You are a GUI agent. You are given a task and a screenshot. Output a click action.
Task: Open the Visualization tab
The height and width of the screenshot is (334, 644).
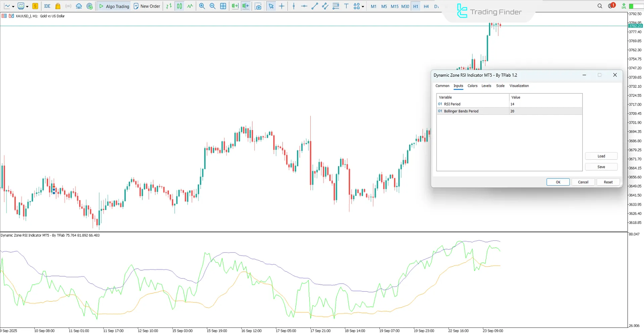pos(519,86)
